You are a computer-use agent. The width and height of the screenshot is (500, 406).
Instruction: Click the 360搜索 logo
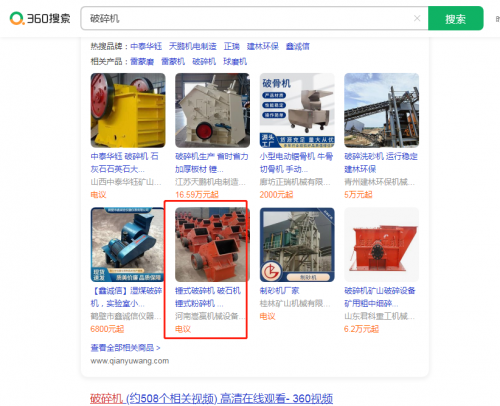pyautogui.click(x=40, y=18)
